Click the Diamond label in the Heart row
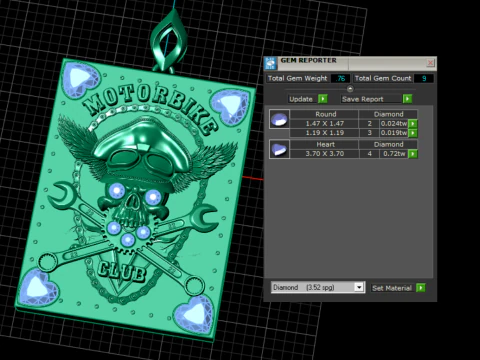The image size is (480, 360). 388,144
